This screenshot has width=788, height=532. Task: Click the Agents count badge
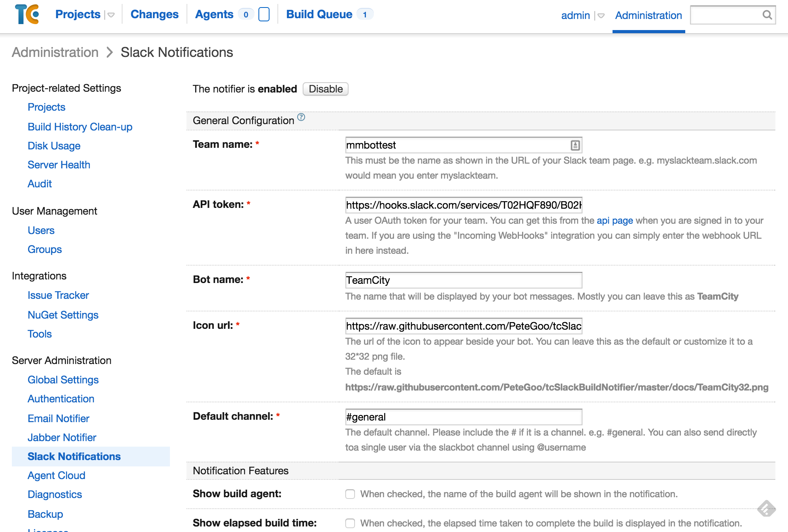click(x=246, y=15)
